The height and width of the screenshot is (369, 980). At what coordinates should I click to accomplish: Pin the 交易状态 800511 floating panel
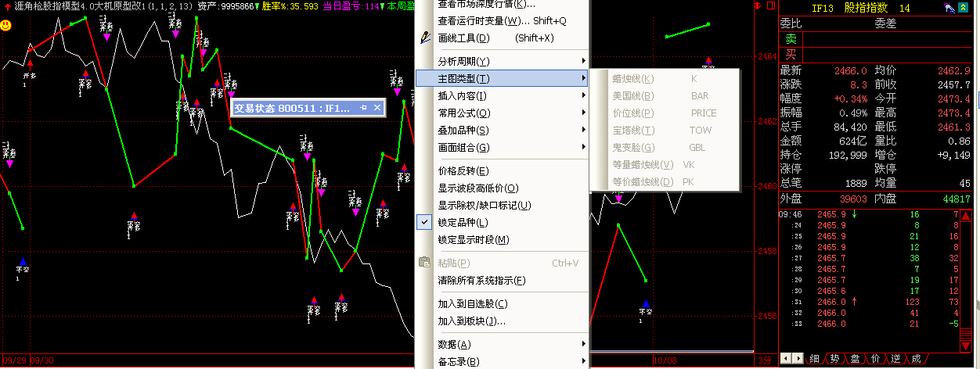[363, 108]
